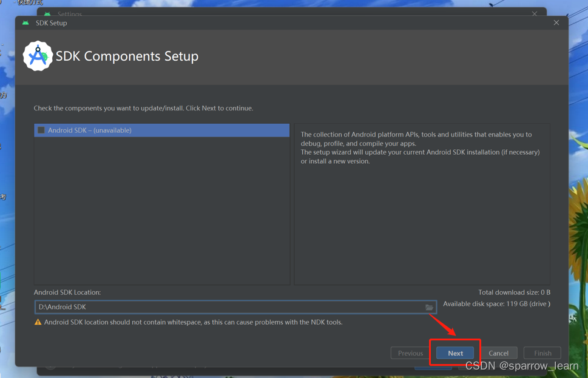Click the disabled Previous button

[410, 353]
